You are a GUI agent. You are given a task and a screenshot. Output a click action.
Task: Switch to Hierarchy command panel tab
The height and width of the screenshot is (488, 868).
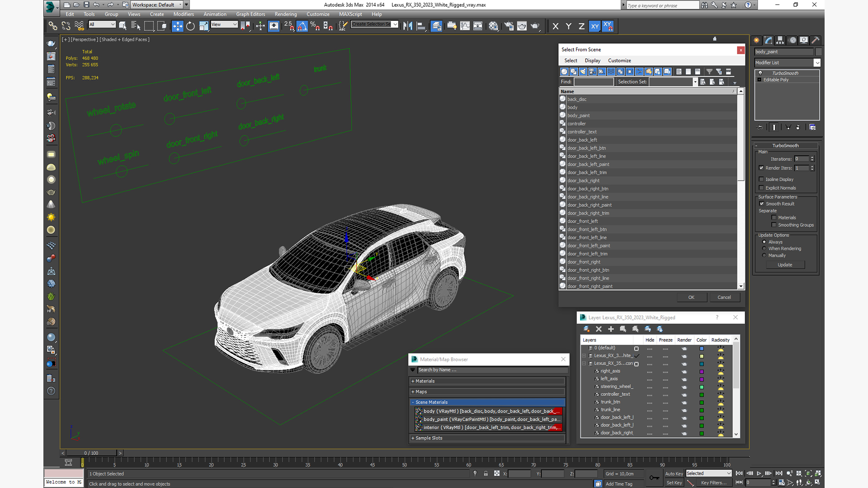pos(780,40)
